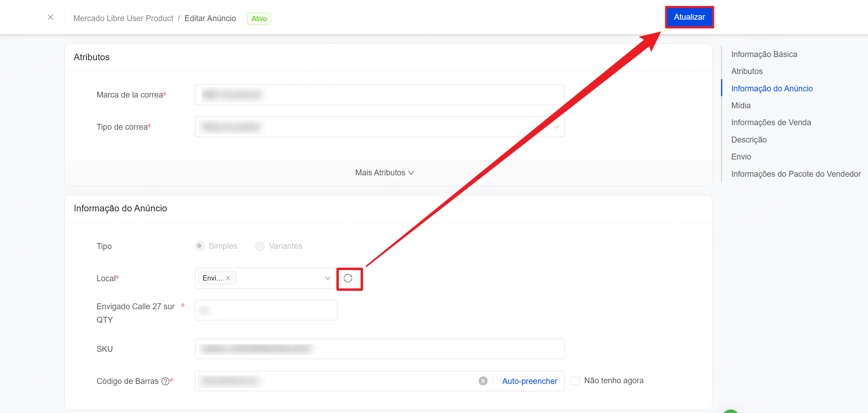Viewport: 868px width, 413px height.
Task: Check the Não tenho agora checkbox
Action: coord(575,380)
